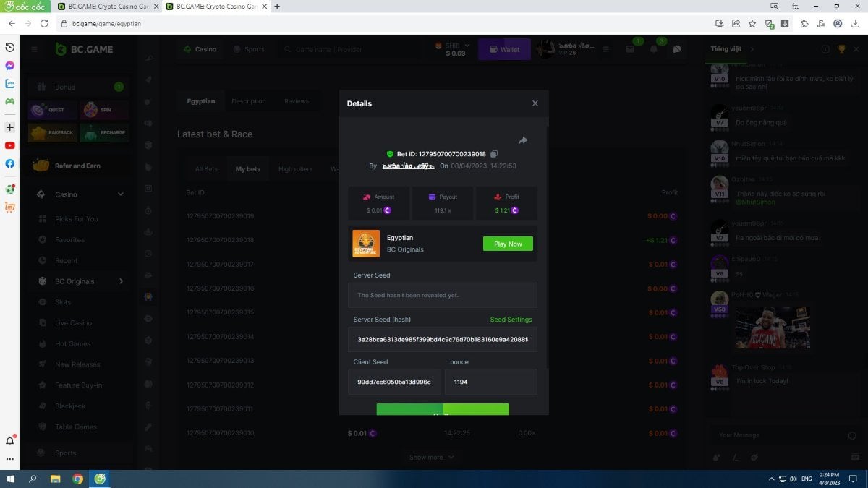Open Chrome from the Windows taskbar
The height and width of the screenshot is (488, 868).
click(77, 479)
